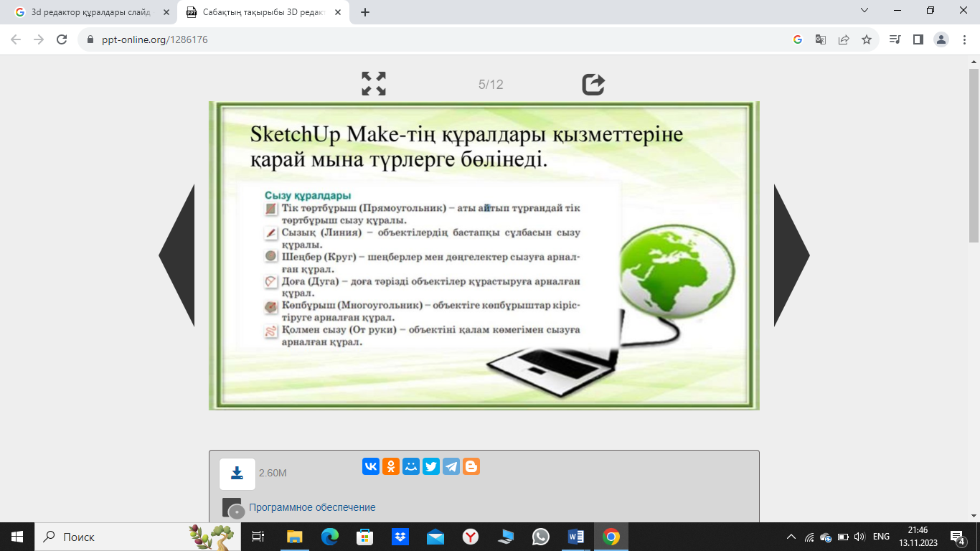
Task: Share on Blogger with the orange B icon
Action: click(x=471, y=466)
